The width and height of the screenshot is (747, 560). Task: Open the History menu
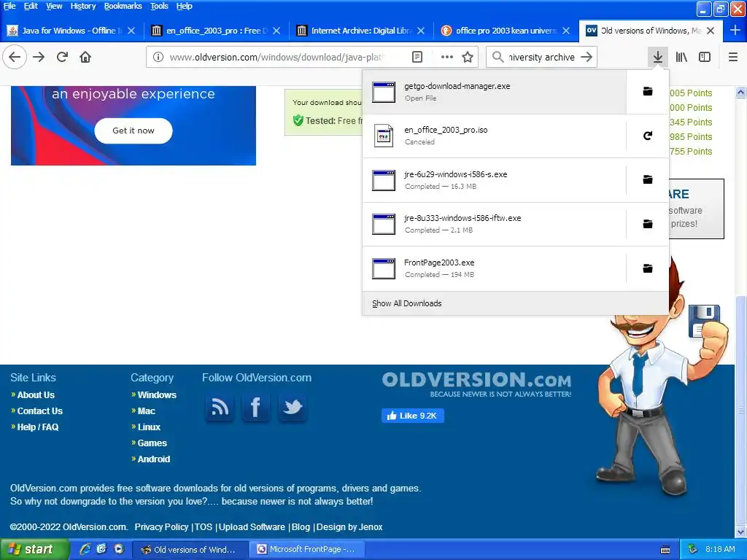point(83,6)
